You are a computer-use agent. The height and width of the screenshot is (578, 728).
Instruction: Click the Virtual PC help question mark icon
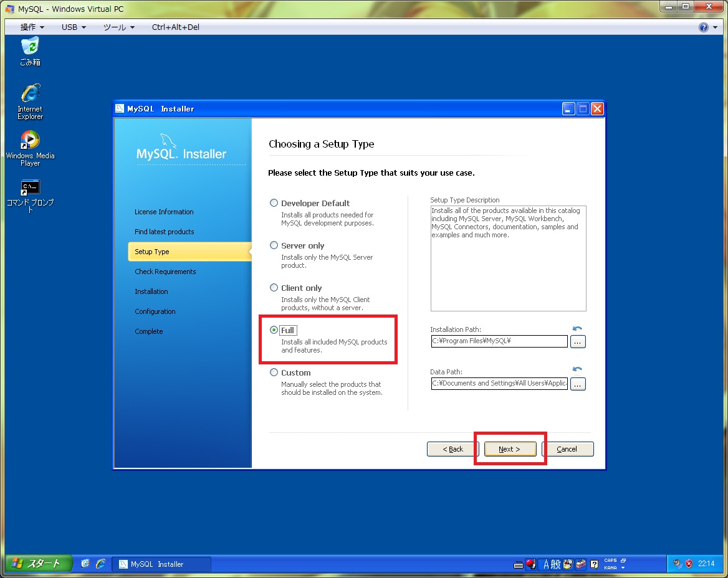point(704,27)
